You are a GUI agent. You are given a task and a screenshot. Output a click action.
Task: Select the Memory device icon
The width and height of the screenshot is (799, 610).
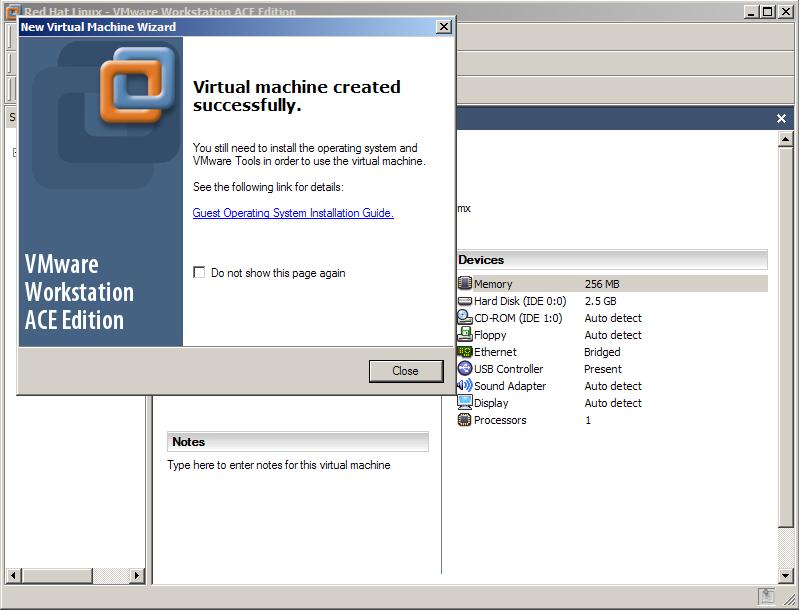tap(465, 284)
